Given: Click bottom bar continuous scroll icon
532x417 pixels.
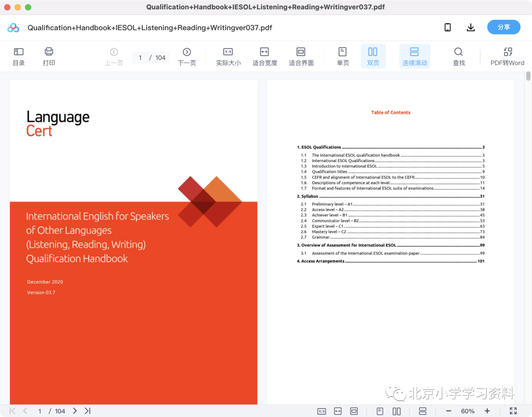Looking at the screenshot, I should (423, 411).
